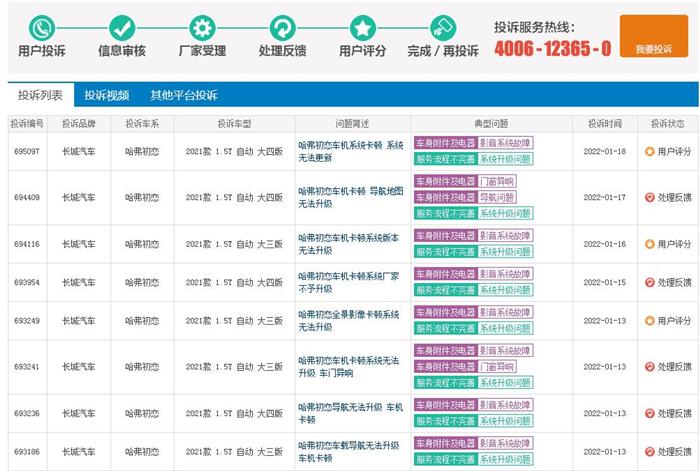The width and height of the screenshot is (700, 471).
Task: Click the 处理反馈 status icon for complaint 694409
Action: tap(650, 197)
